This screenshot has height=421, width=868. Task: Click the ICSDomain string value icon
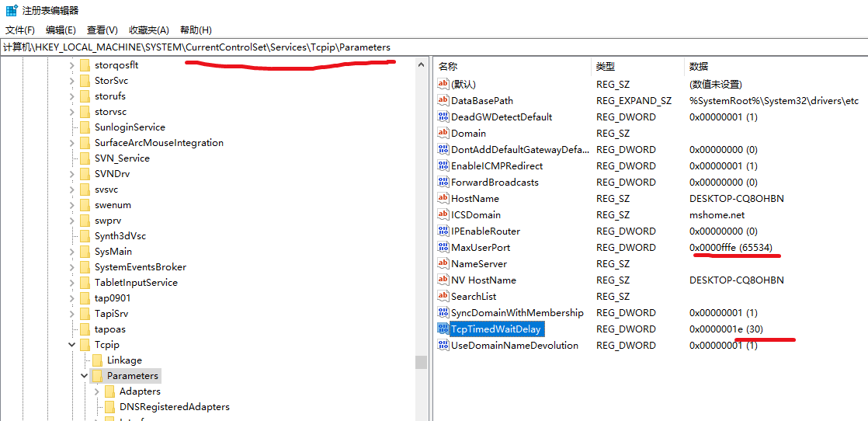(x=443, y=215)
